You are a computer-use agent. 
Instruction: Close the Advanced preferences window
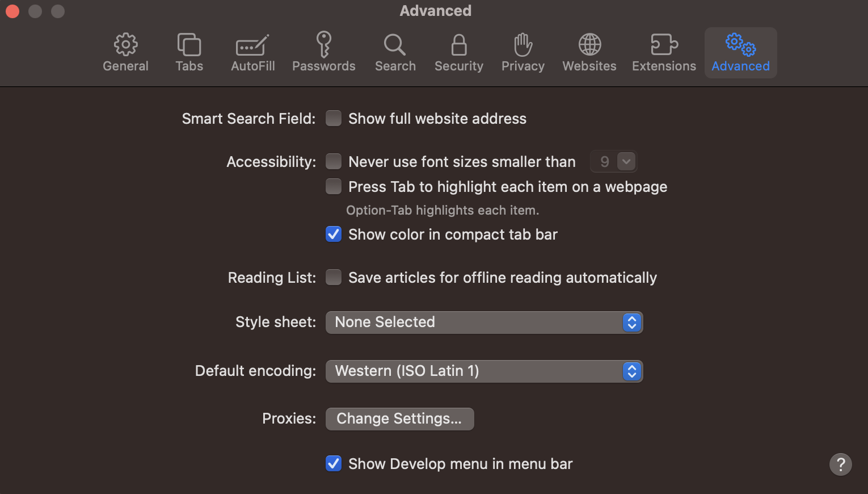[12, 11]
